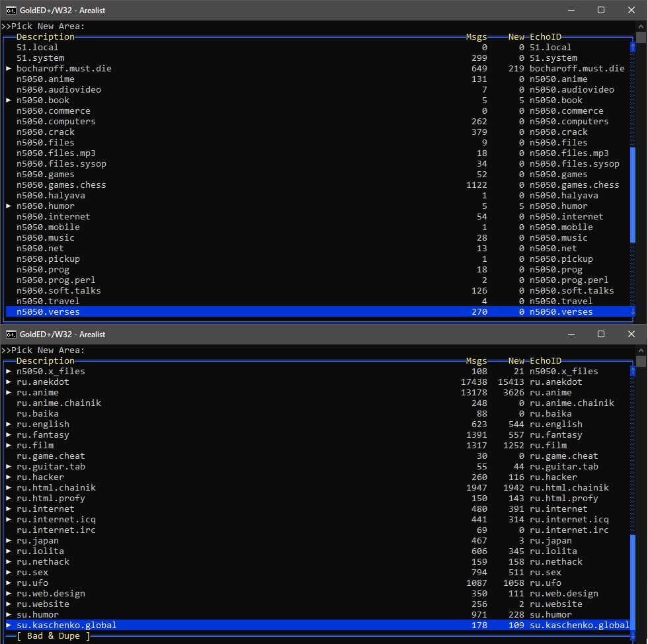Maximize the top GoldED Arealist window
The height and width of the screenshot is (644, 648).
[601, 11]
